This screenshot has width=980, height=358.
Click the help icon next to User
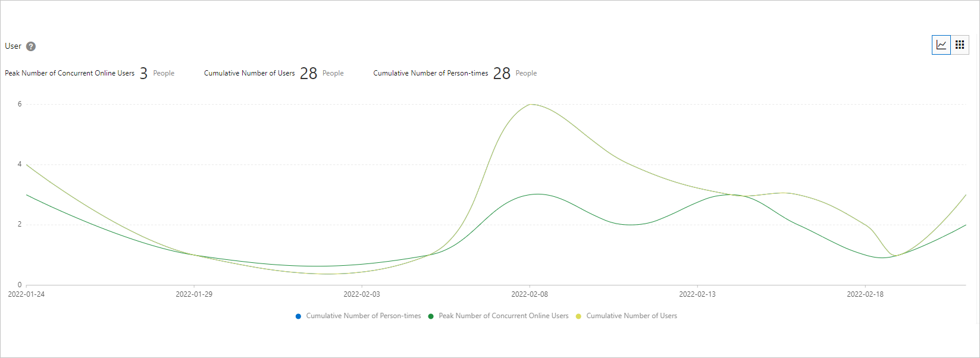[x=31, y=46]
